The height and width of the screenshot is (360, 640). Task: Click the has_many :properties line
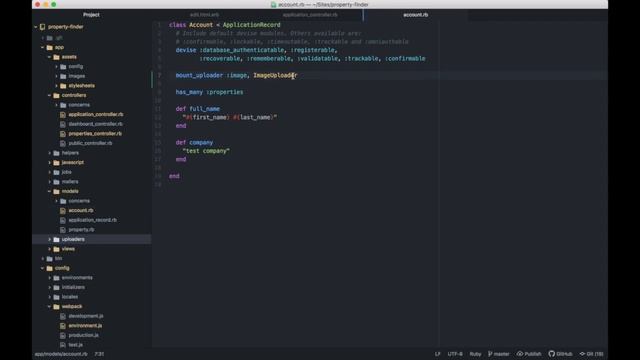point(209,92)
